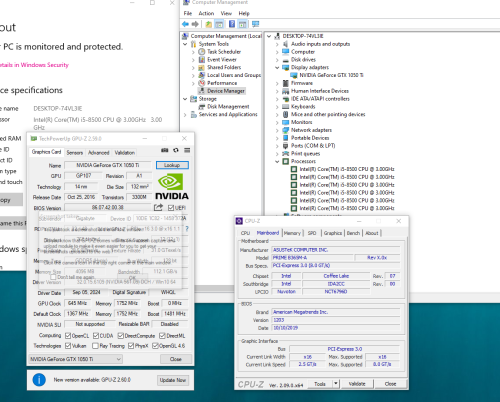Toggle the DirectCompute checkbox

tap(121, 335)
